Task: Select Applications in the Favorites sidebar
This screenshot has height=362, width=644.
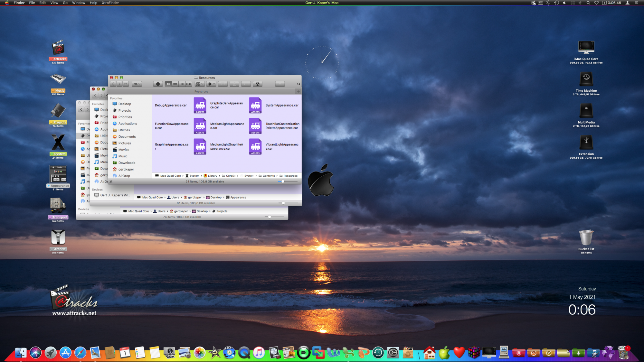Action: (x=128, y=124)
